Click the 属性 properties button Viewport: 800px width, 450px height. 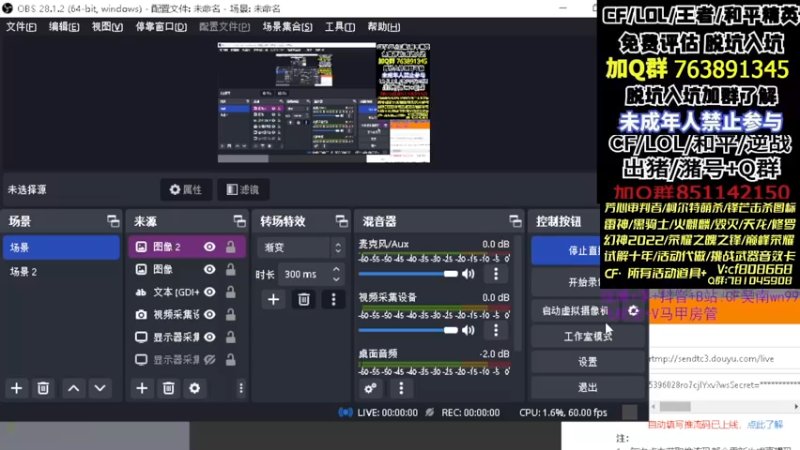click(x=186, y=190)
